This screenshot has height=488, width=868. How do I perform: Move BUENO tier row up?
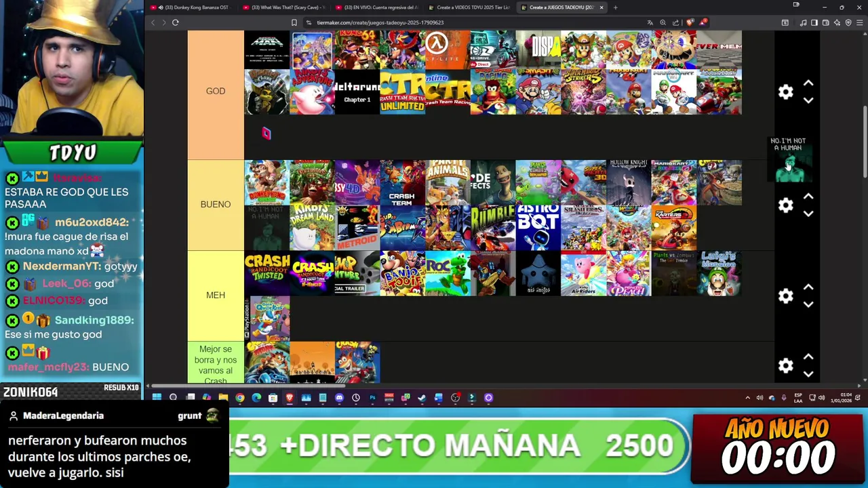coord(808,197)
